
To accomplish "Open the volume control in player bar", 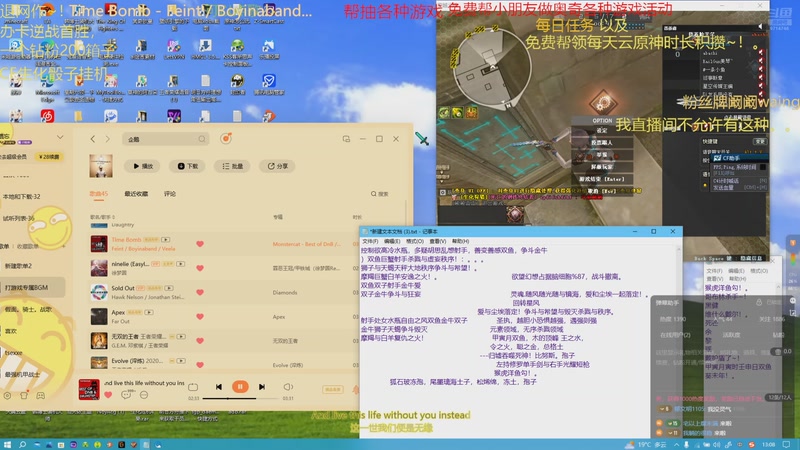I will (288, 387).
